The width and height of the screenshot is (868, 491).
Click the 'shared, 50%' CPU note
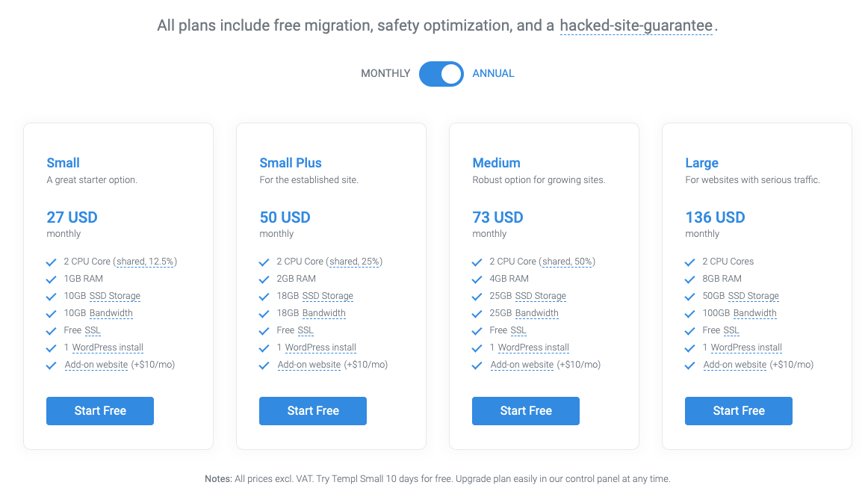(568, 262)
